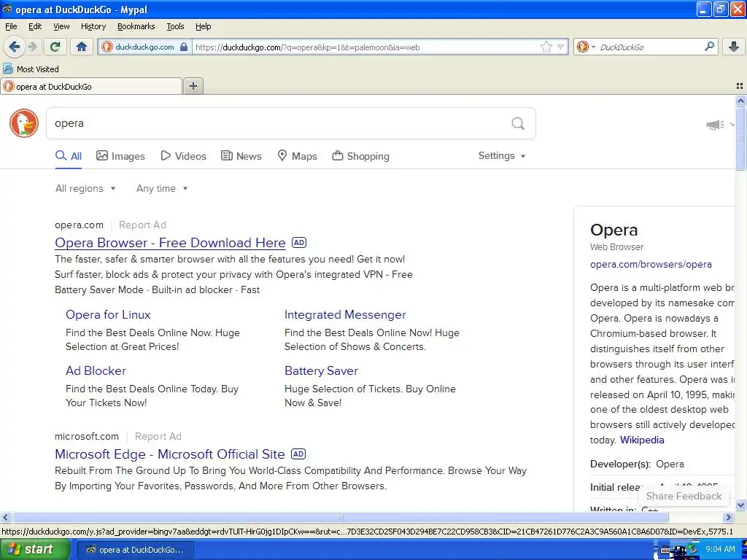Select the All results tab
Screen dimensions: 747x560
68,156
